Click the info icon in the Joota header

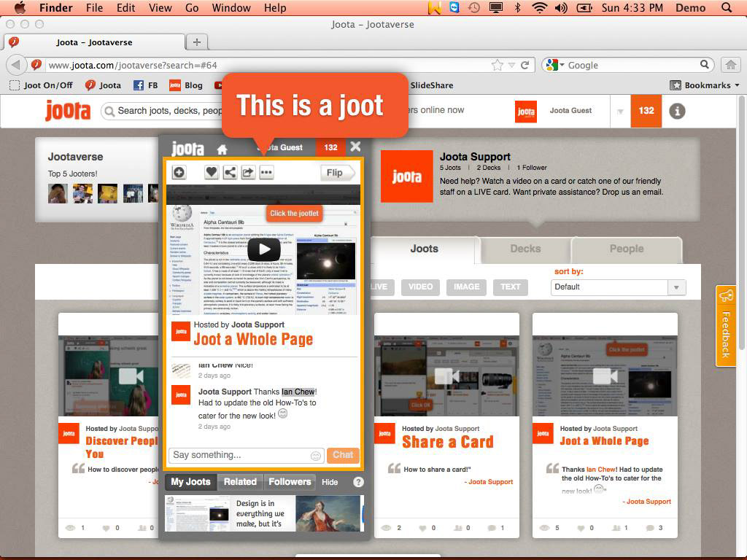click(677, 111)
